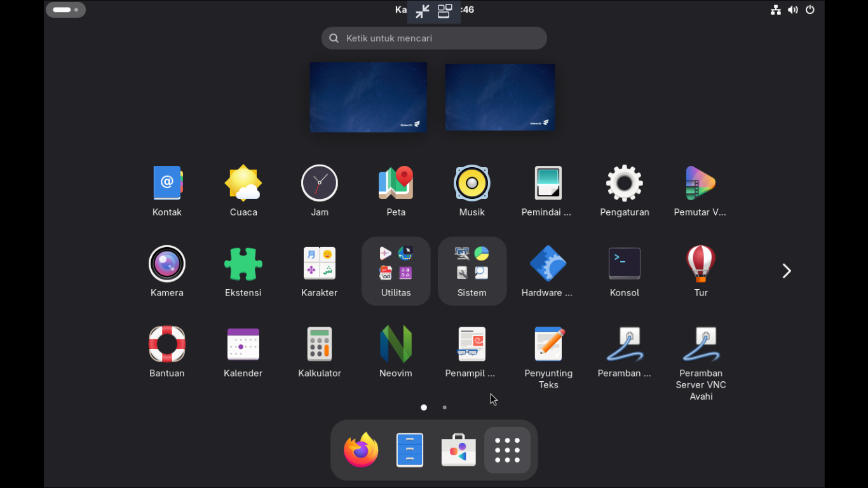Launch the software store from dock
868x488 pixels.
click(459, 450)
